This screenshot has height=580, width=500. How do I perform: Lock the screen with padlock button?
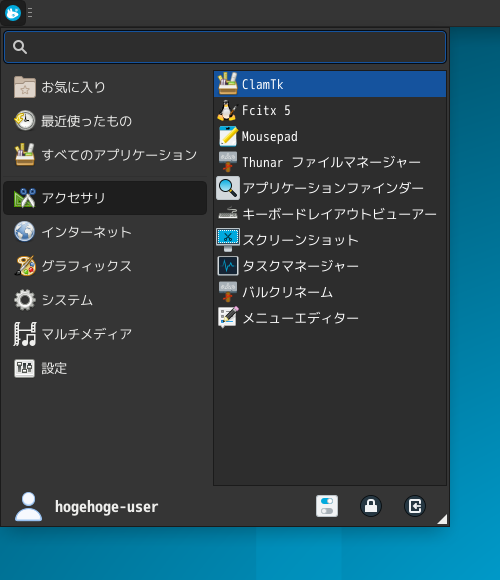371,506
